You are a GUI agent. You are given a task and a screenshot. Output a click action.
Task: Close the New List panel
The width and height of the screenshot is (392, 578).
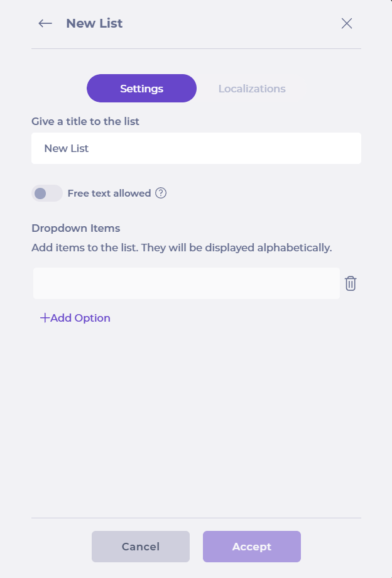(346, 24)
